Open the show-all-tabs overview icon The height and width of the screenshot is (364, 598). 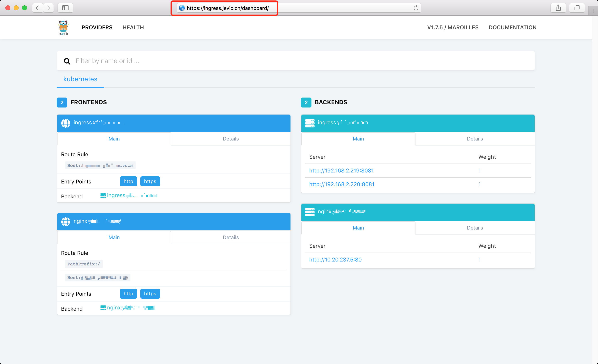coord(577,8)
